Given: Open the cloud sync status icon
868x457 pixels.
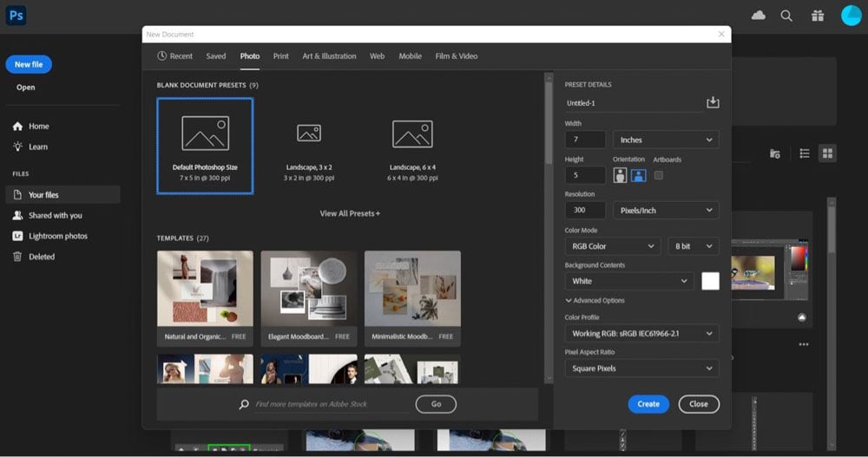Looking at the screenshot, I should (758, 16).
